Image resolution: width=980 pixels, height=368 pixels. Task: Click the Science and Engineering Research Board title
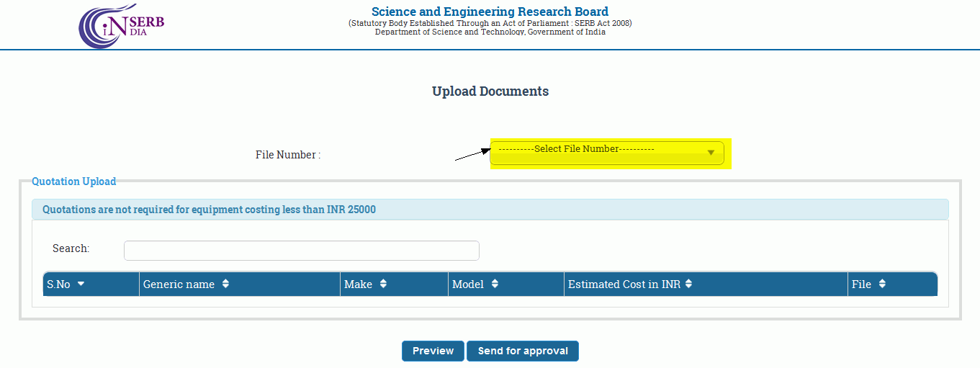490,12
